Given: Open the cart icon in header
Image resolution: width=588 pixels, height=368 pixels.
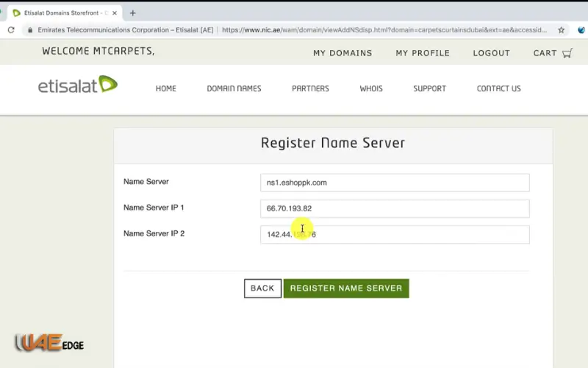Looking at the screenshot, I should coord(567,53).
